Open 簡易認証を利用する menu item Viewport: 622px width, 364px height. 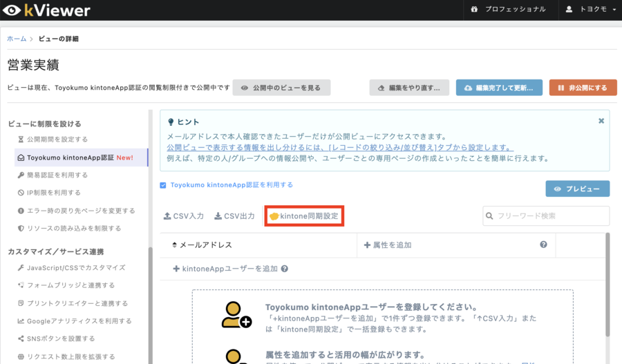coord(57,175)
